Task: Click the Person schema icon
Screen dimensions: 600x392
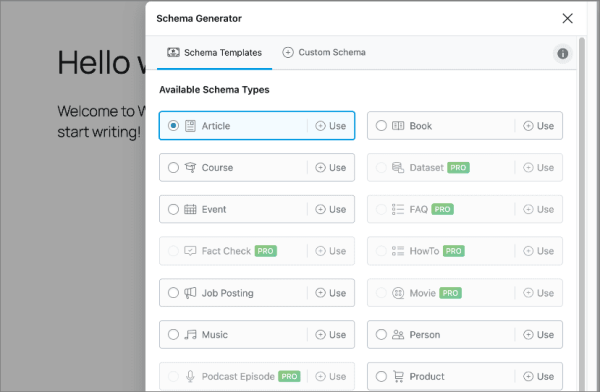Action: pos(398,335)
